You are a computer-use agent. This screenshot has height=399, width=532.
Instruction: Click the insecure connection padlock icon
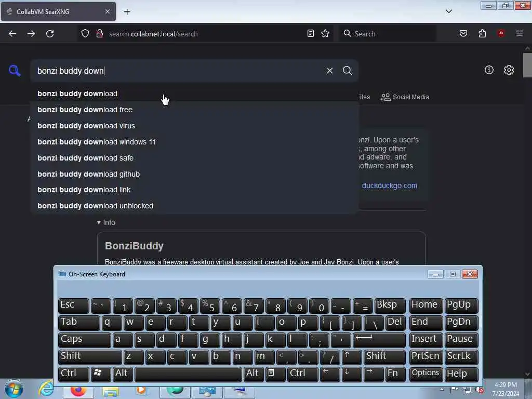point(99,34)
